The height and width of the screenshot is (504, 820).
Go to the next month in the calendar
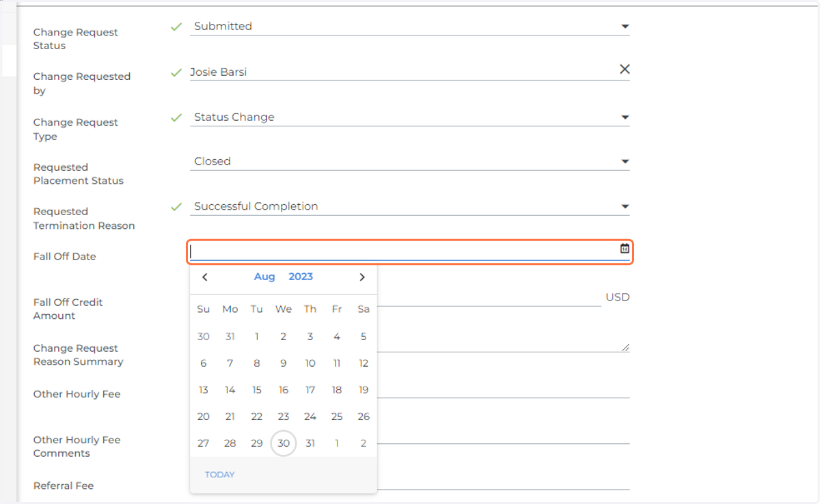point(362,277)
